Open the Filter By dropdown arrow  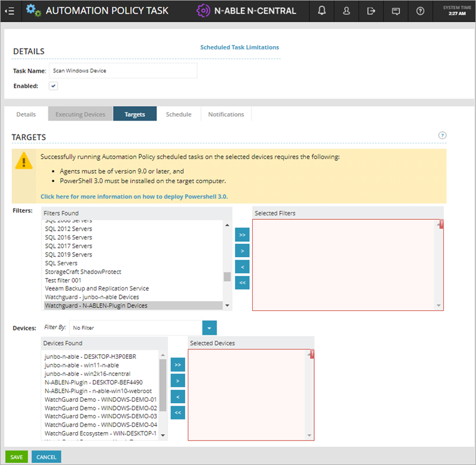[x=209, y=328]
